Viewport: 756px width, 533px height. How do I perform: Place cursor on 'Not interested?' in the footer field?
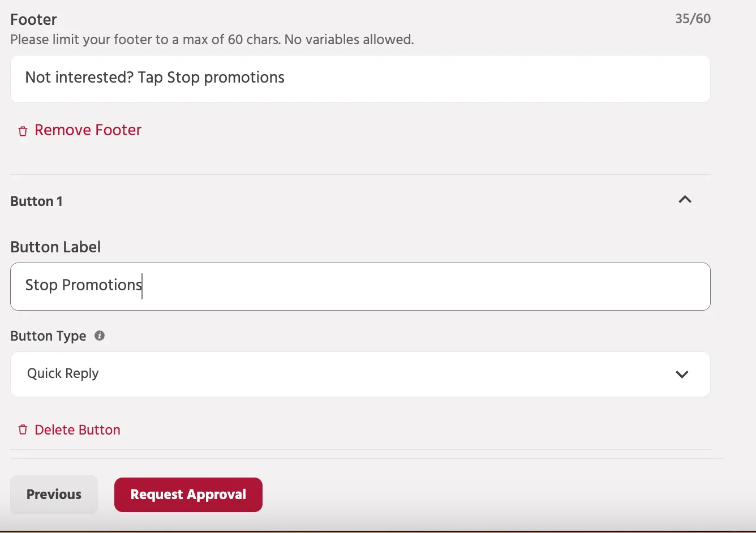tap(79, 78)
